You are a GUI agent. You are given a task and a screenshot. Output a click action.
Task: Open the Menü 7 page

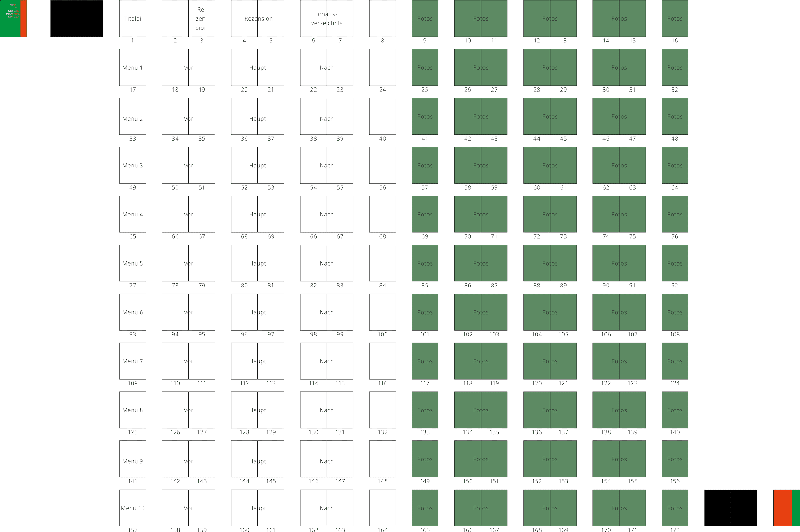[x=133, y=361]
